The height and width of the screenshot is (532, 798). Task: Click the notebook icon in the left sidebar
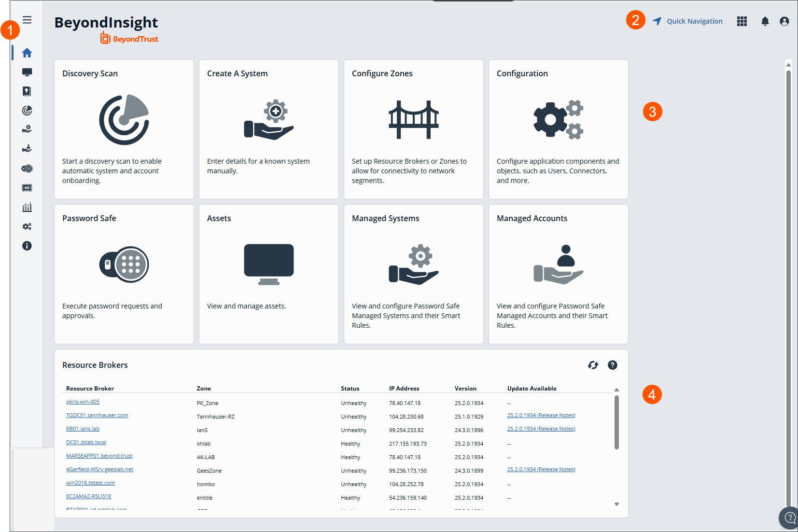coord(27,91)
